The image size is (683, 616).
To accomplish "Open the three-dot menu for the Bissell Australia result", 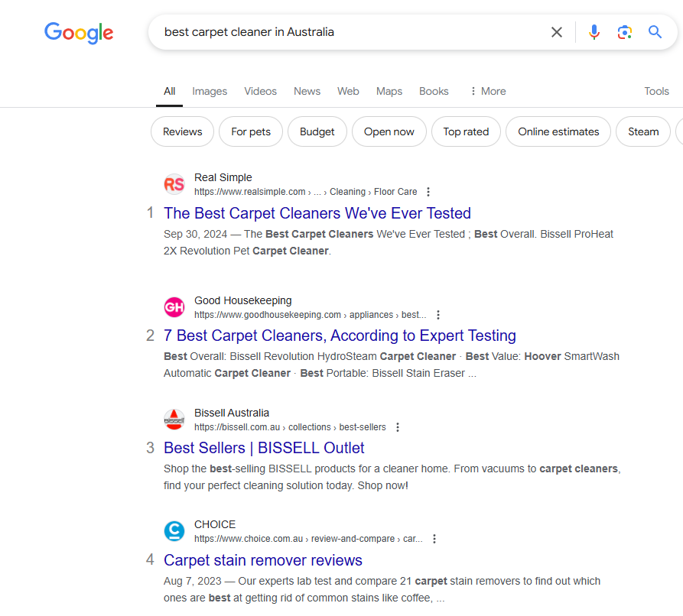I will tap(398, 427).
